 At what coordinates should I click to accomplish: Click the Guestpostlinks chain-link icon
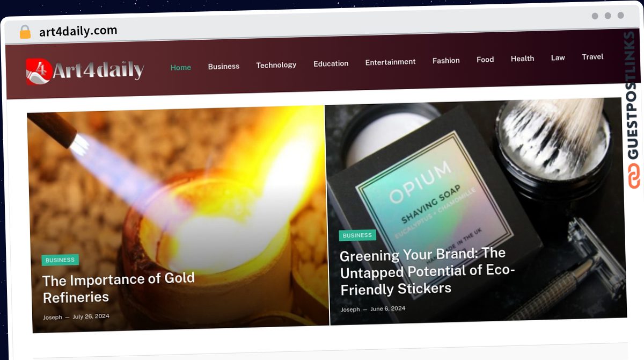coord(634,177)
